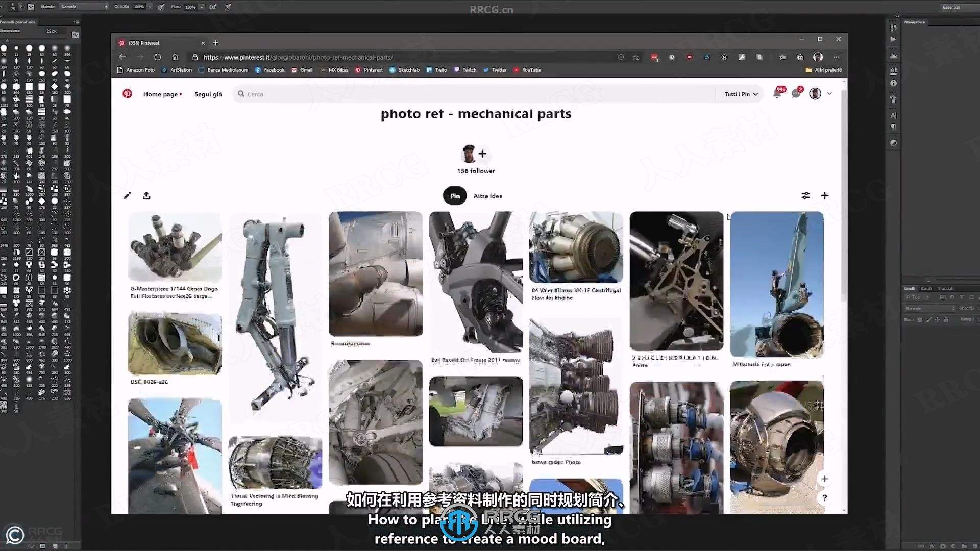Open browser settings three-dots menu
The width and height of the screenshot is (980, 551).
[x=836, y=57]
